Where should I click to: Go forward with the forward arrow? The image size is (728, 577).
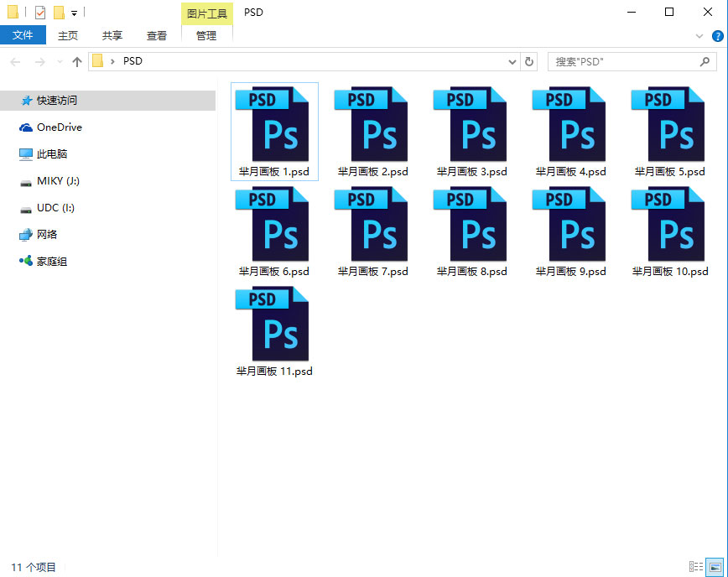[x=40, y=62]
